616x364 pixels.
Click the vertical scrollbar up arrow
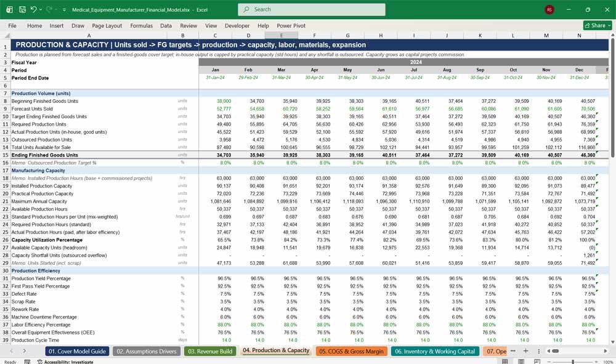(612, 35)
